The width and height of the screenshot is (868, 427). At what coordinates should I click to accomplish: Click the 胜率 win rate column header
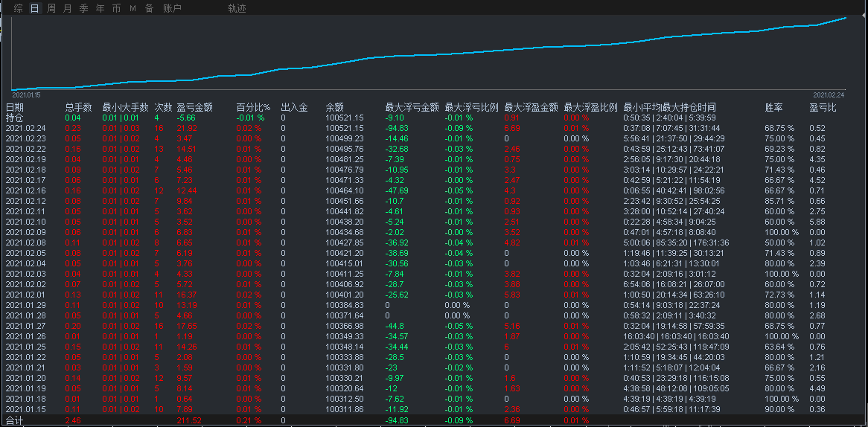[x=773, y=107]
